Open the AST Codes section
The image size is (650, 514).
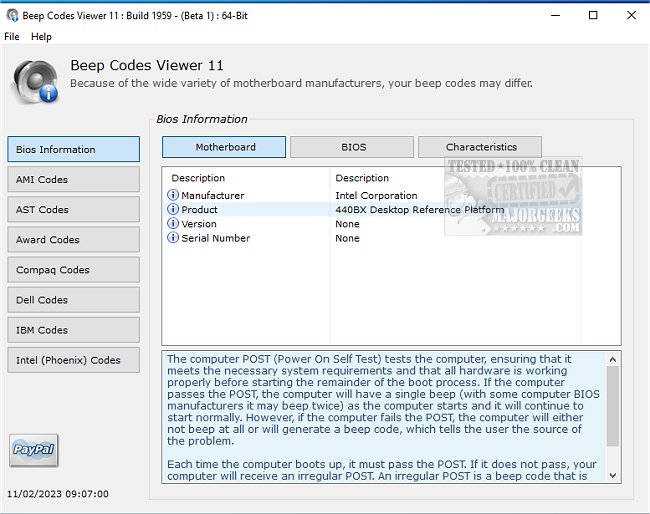(x=73, y=210)
